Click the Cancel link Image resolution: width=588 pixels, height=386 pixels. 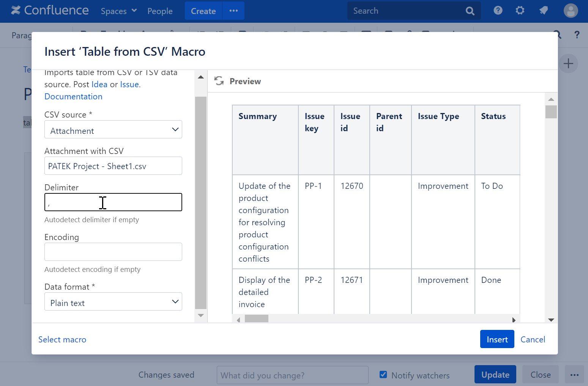pos(532,339)
